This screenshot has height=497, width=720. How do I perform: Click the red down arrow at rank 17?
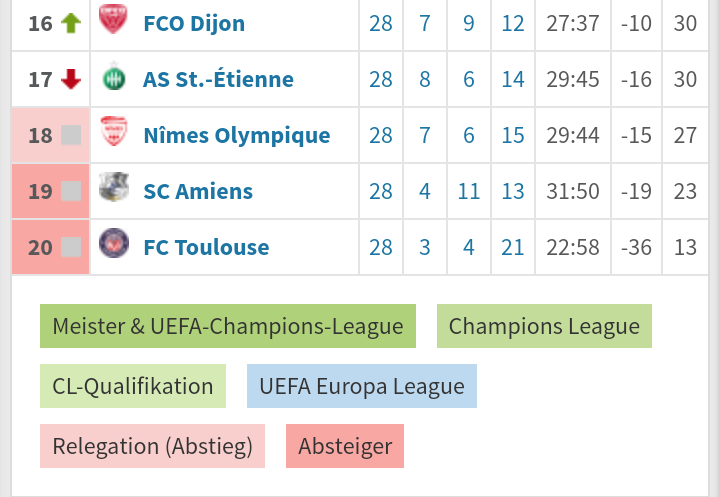point(71,79)
